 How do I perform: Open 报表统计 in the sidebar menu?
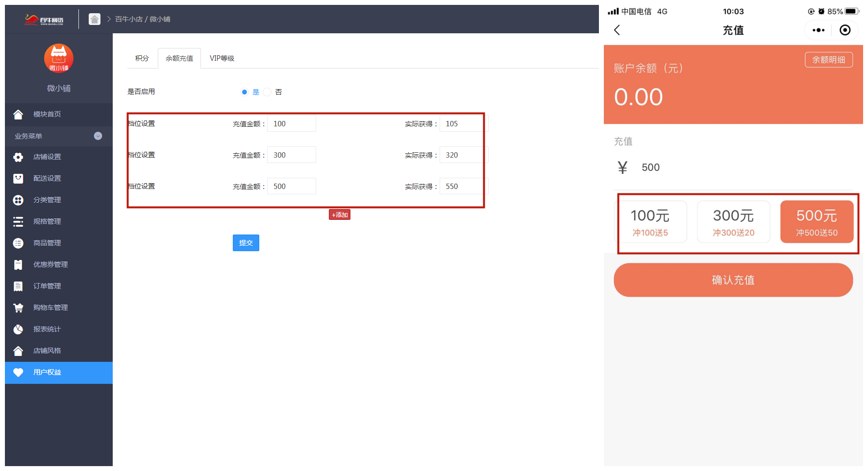click(x=59, y=329)
